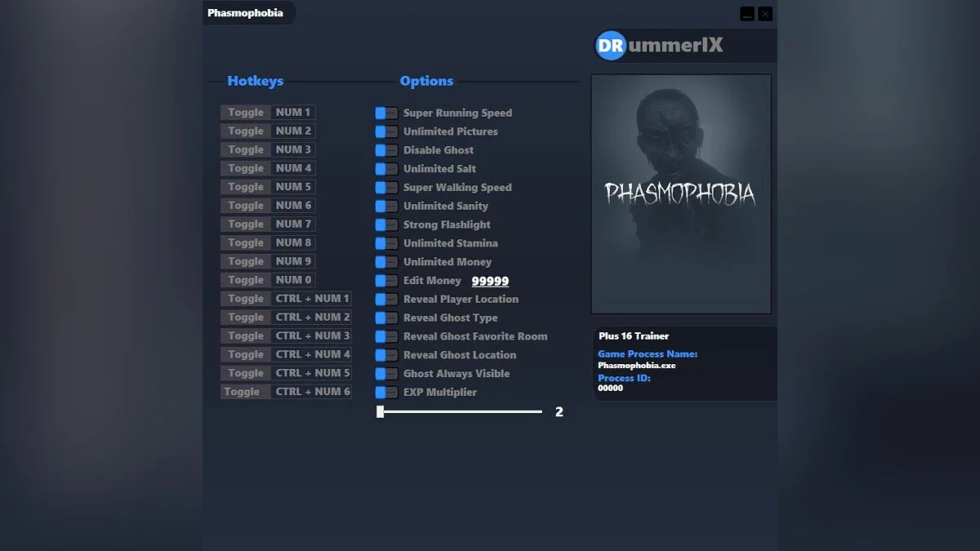Close the trainer window
This screenshot has width=980, height=551.
765,14
